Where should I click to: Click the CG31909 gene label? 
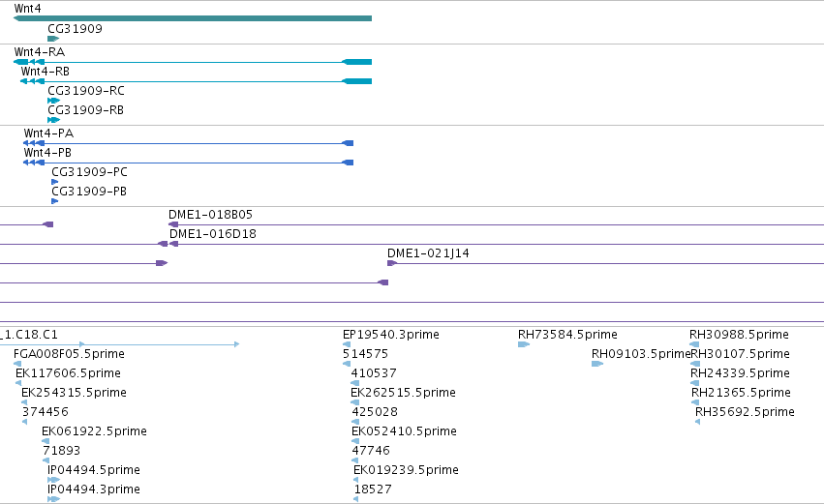75,29
